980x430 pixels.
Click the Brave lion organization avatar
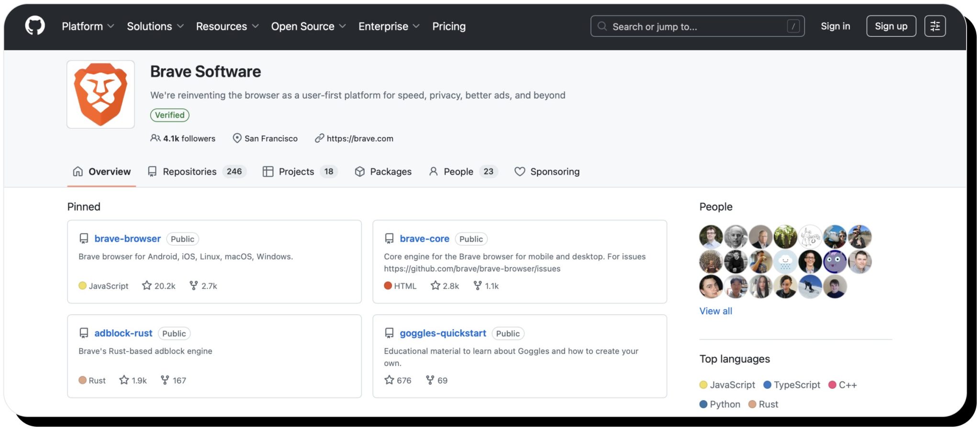tap(100, 94)
